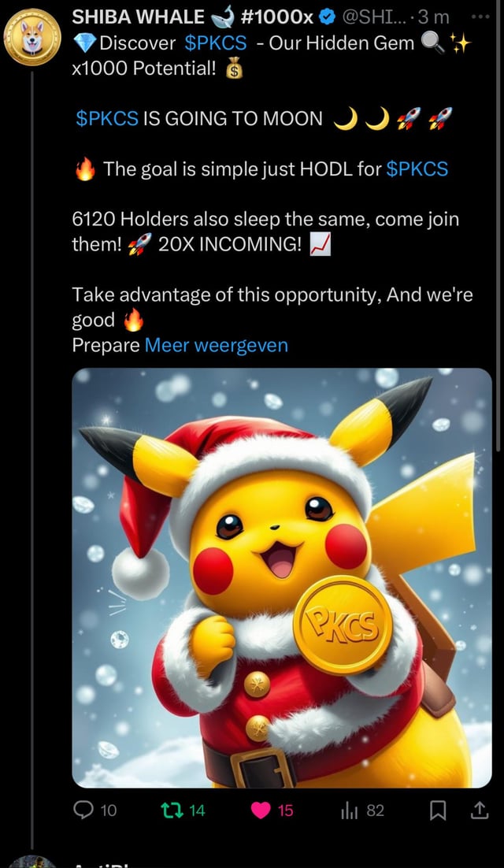504x868 pixels.
Task: Open $PKCS cashtag before IS GOING TO MOON
Action: (107, 118)
